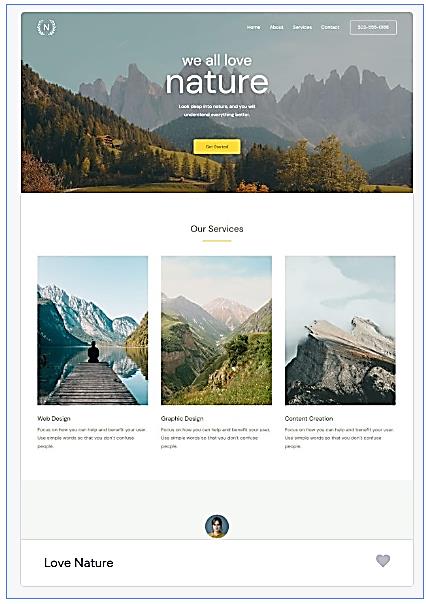The height and width of the screenshot is (604, 426).
Task: Click the Web Design description paragraph
Action: [x=92, y=438]
